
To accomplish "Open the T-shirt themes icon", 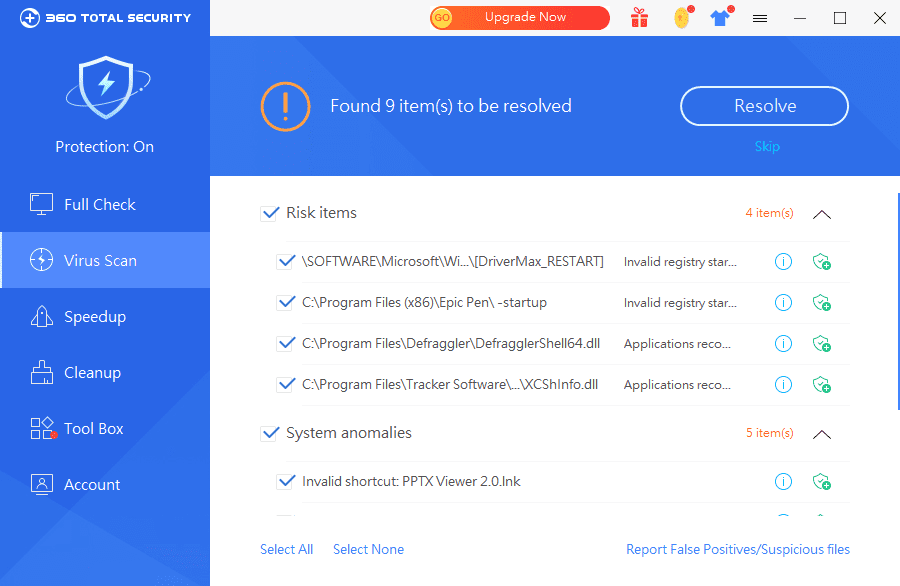I will 720,18.
